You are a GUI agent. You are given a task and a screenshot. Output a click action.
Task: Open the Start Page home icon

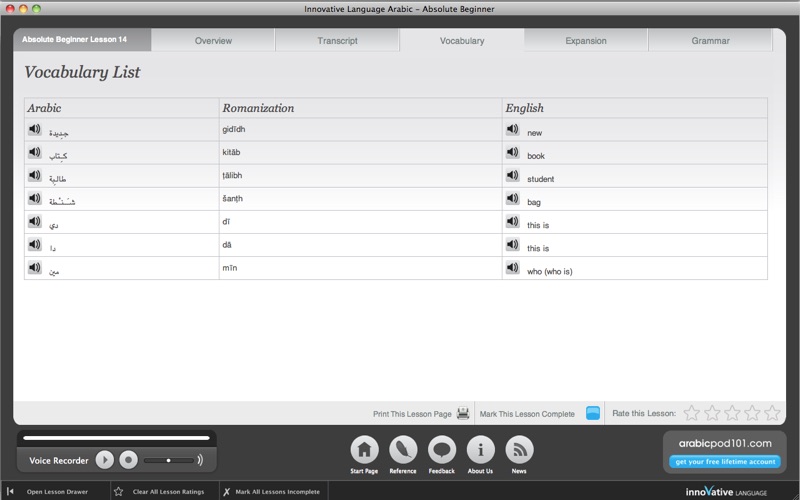(x=364, y=450)
